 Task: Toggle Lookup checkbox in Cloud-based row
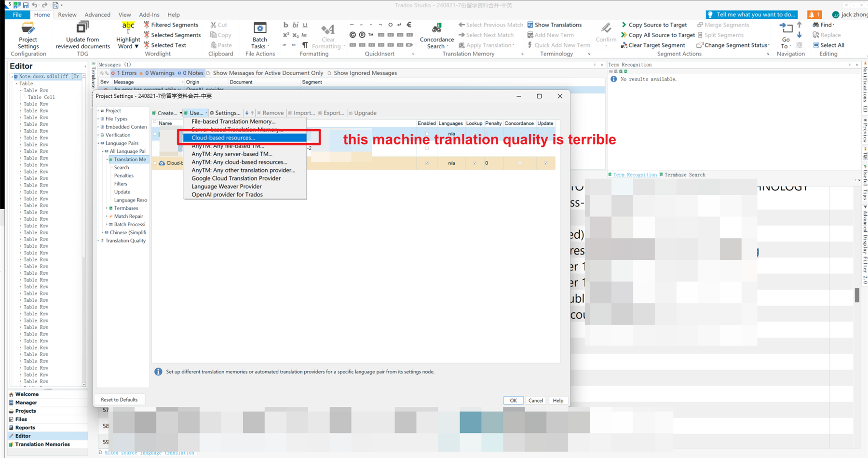point(475,163)
